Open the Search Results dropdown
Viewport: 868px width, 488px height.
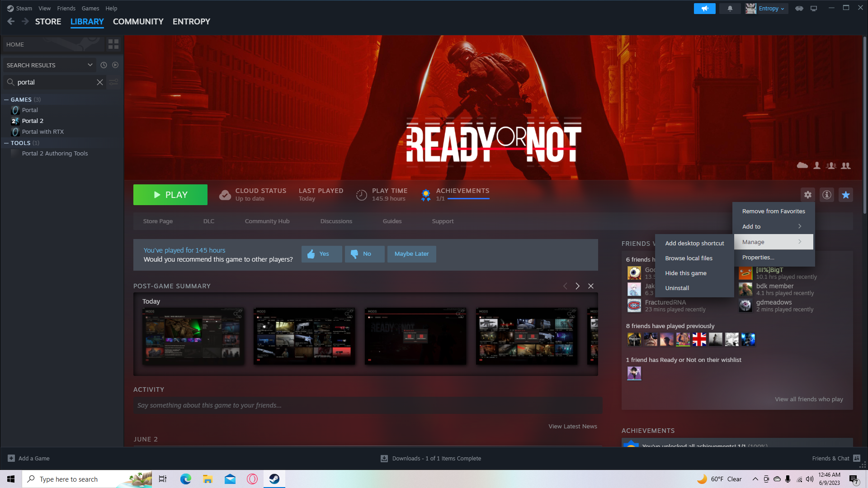point(90,65)
